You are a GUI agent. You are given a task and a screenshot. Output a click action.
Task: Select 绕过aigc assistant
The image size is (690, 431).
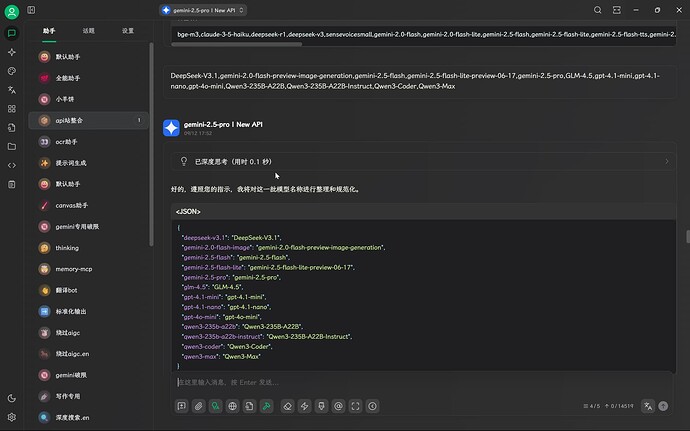click(x=88, y=333)
